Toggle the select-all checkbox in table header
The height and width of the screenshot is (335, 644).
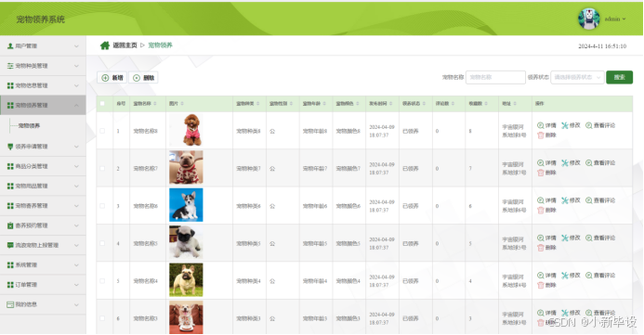[102, 104]
